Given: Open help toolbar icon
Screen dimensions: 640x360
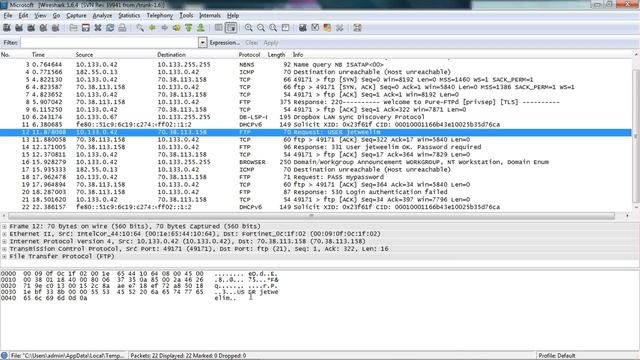Looking at the screenshot, I should [358, 28].
